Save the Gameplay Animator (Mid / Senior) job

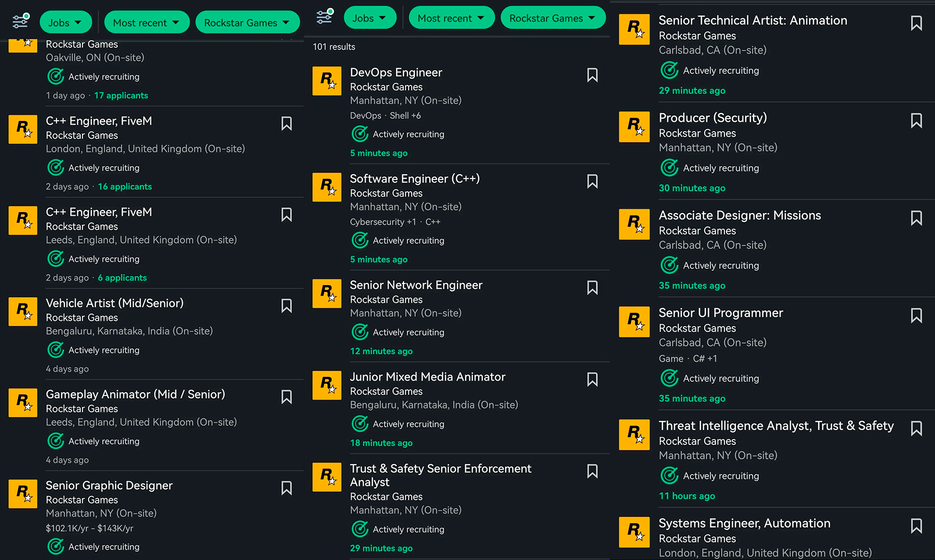(x=286, y=397)
